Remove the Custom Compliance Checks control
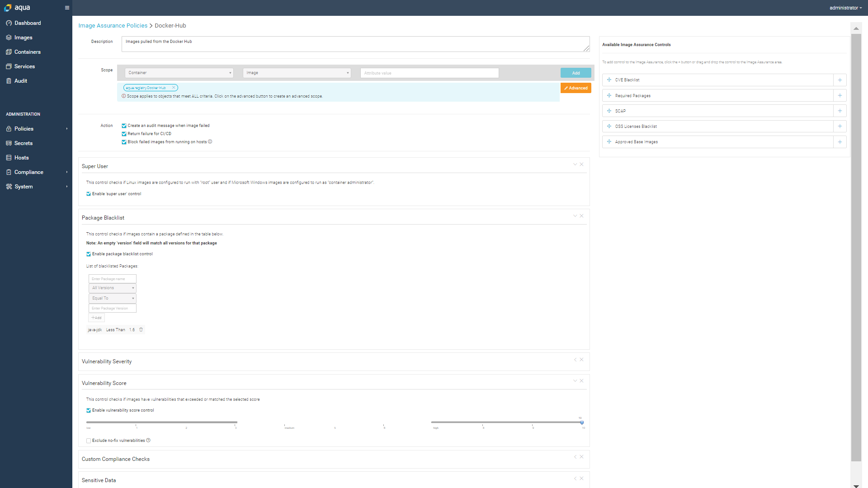The image size is (868, 488). 582,457
